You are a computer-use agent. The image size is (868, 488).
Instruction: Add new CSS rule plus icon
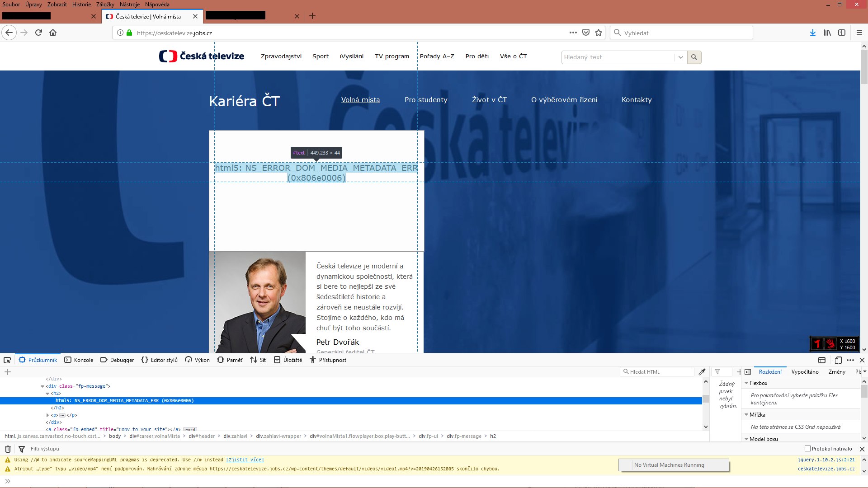pyautogui.click(x=738, y=372)
